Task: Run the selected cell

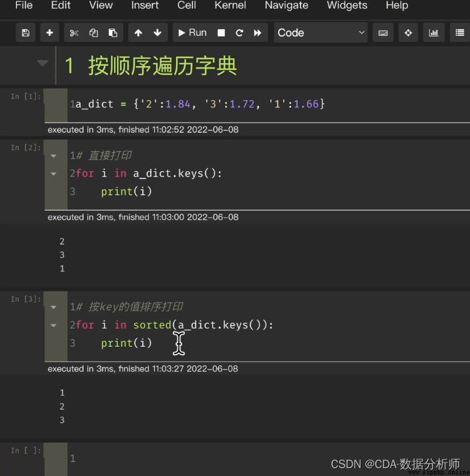Action: click(x=192, y=33)
